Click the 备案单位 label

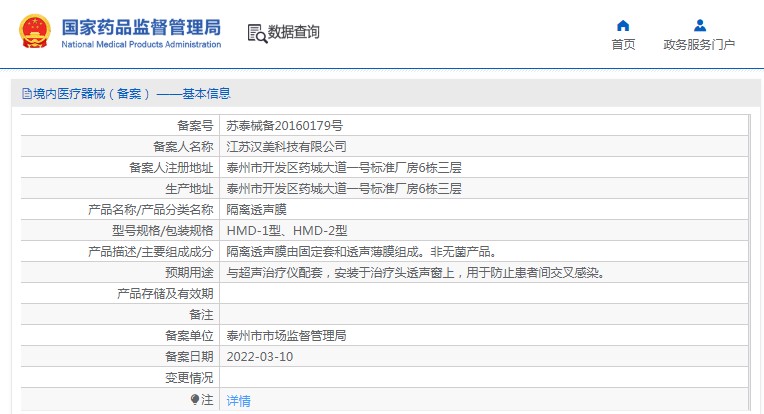(189, 336)
